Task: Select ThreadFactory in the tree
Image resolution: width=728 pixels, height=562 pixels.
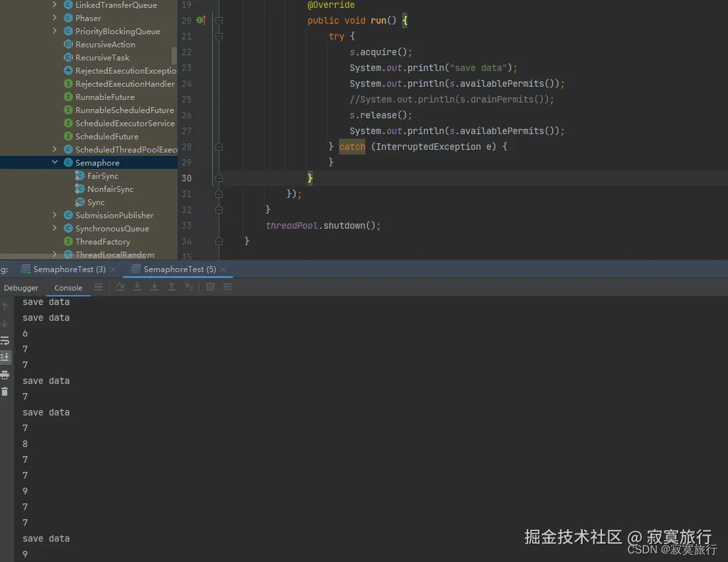Action: click(x=102, y=241)
